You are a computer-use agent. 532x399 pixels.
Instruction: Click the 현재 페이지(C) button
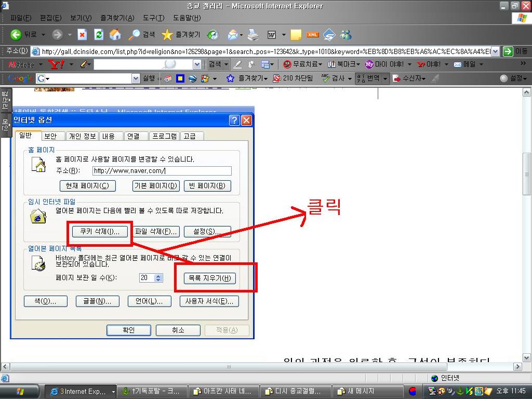click(87, 186)
